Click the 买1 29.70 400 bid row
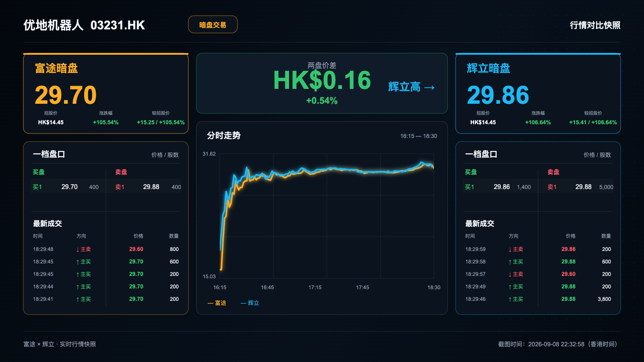Image resolution: width=644 pixels, height=362 pixels. [x=68, y=187]
